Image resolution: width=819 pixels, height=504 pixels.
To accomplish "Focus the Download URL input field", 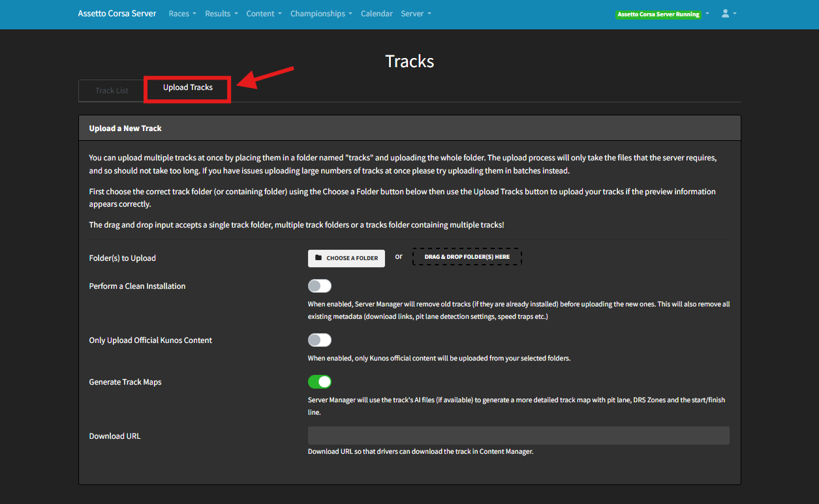I will click(x=519, y=436).
